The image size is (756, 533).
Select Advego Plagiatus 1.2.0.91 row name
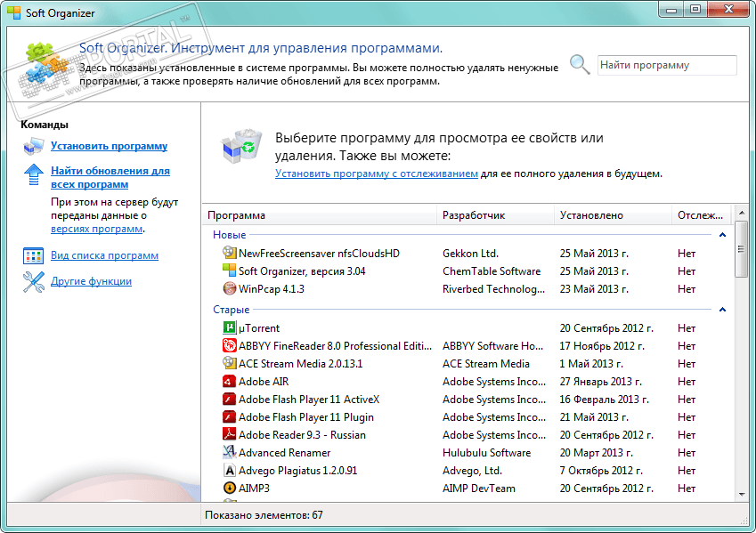point(298,471)
